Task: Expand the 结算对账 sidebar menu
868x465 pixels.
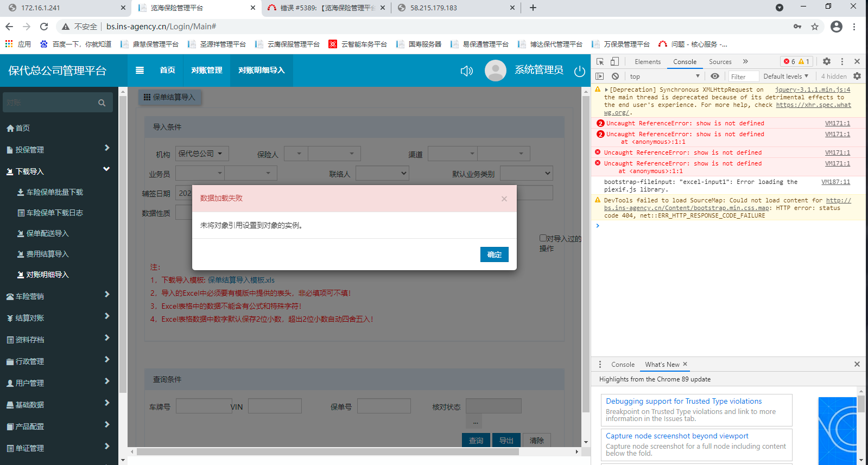Action: [x=59, y=317]
